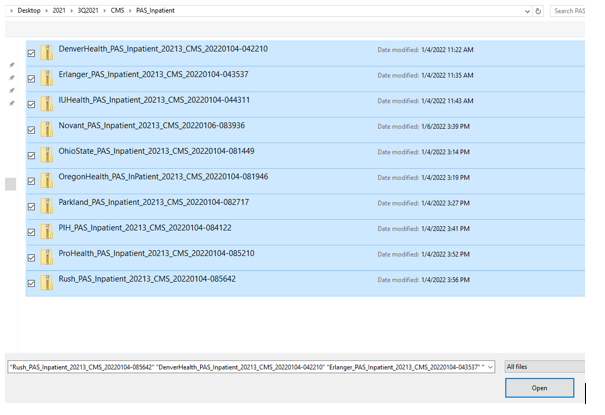Uncheck the DenverHealth file checkbox
The image size is (605, 415).
32,53
